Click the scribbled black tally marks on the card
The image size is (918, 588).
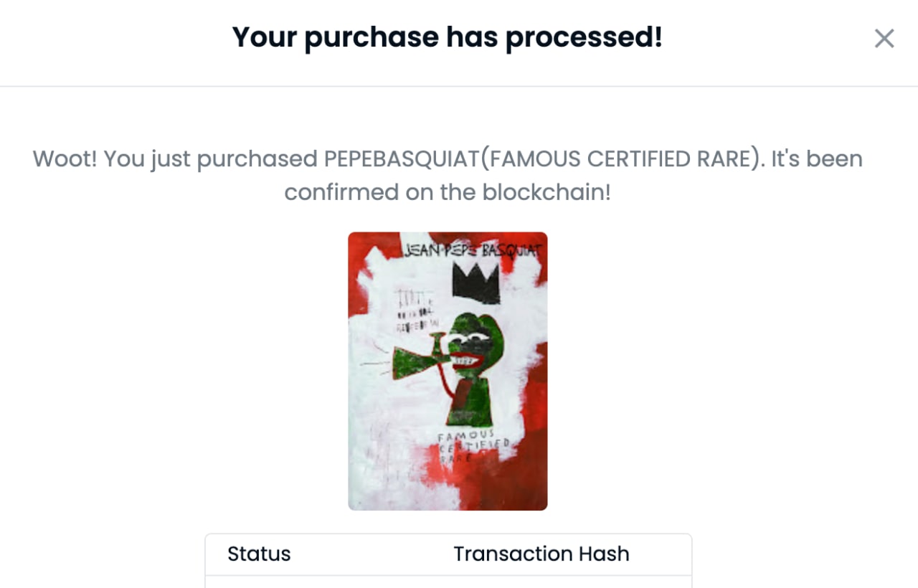pyautogui.click(x=416, y=308)
